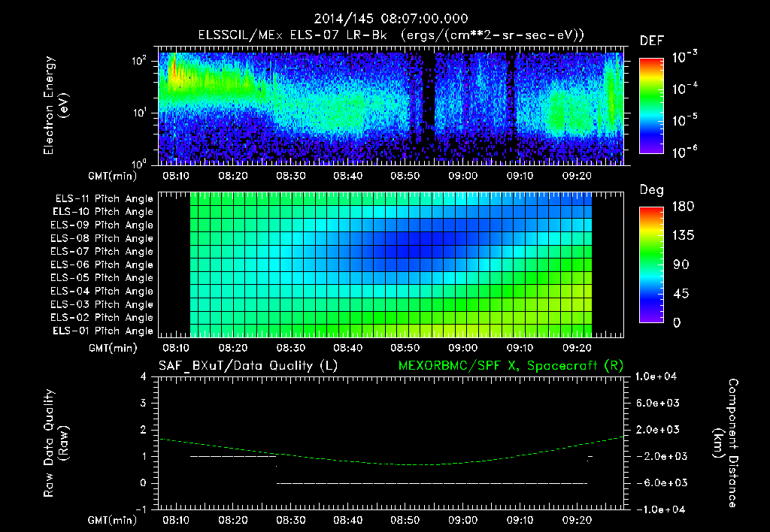The width and height of the screenshot is (770, 532).
Task: Click the white data quality line at value 0
Action: pyautogui.click(x=432, y=483)
